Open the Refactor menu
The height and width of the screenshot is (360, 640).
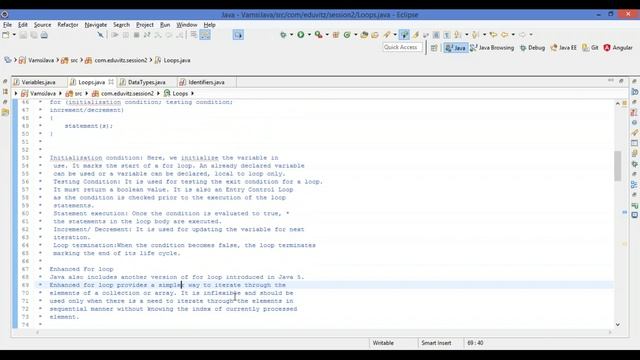pyautogui.click(x=68, y=25)
